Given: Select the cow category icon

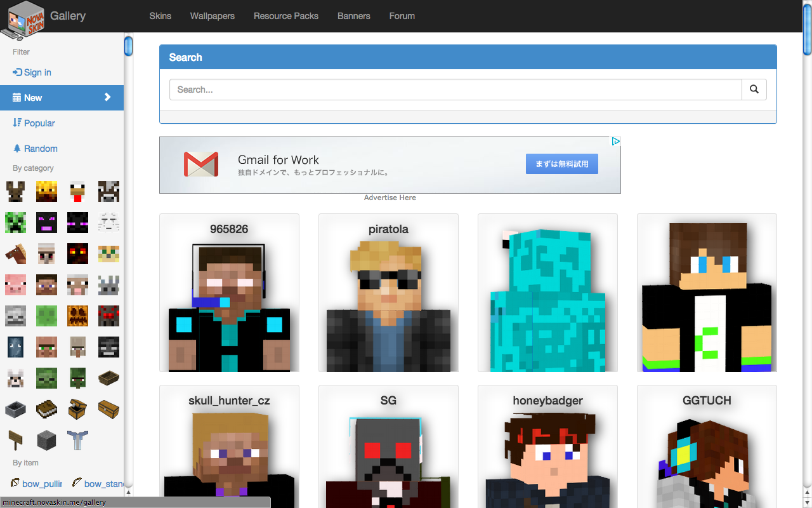Looking at the screenshot, I should (x=108, y=191).
